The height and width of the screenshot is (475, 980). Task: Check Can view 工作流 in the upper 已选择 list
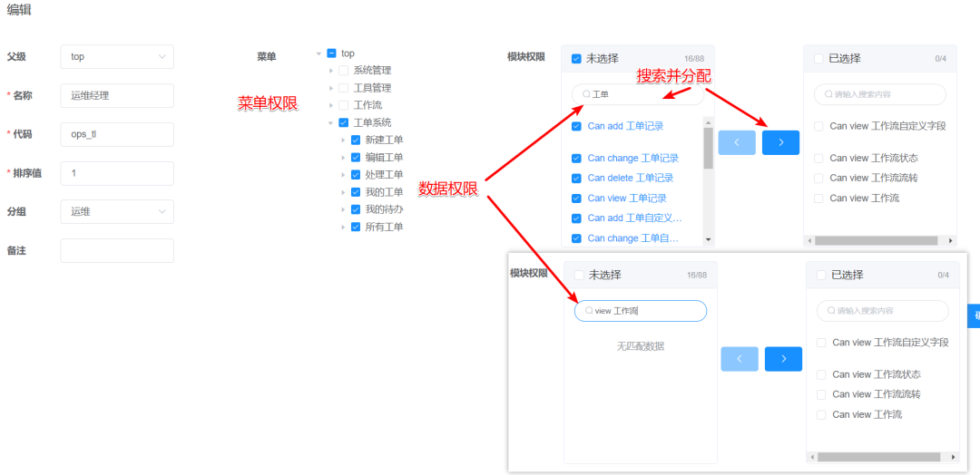click(818, 199)
